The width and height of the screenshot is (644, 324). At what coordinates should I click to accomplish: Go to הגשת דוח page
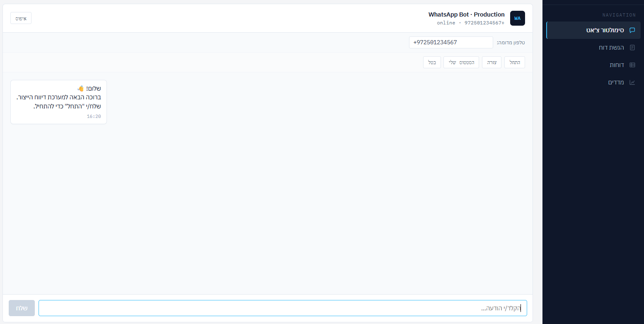click(593, 48)
